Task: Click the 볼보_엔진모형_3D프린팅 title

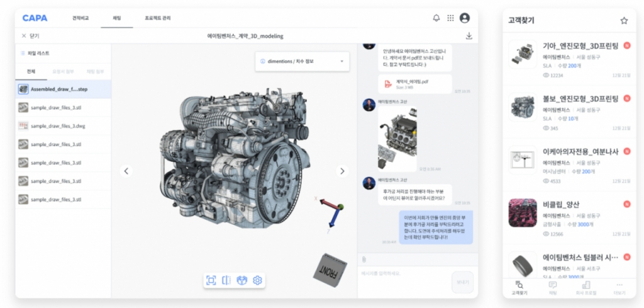Action: click(x=580, y=98)
